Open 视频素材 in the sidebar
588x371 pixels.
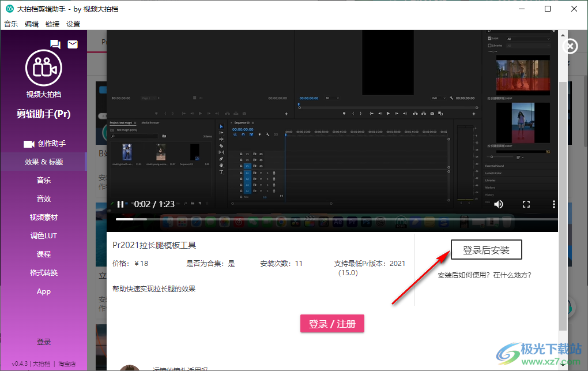tap(44, 217)
